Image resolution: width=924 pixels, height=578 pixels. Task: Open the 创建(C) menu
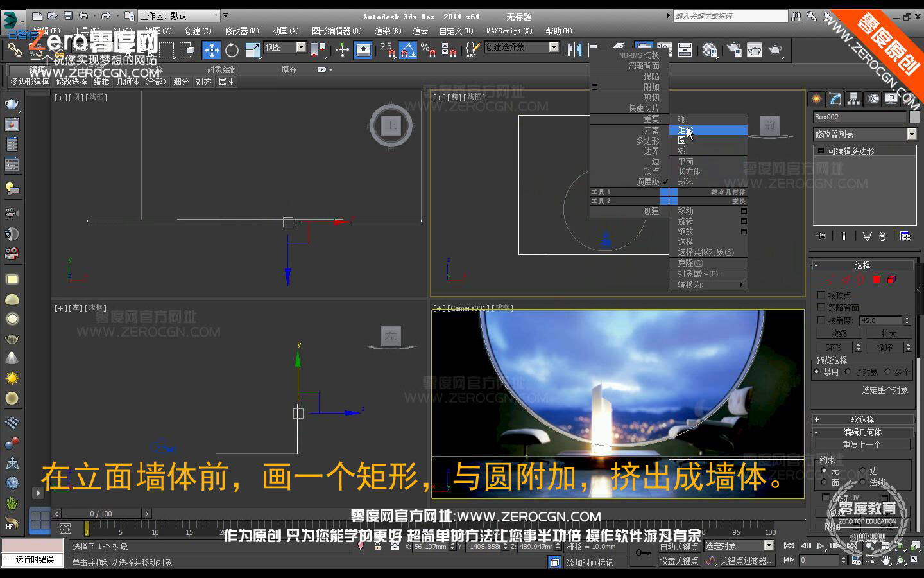coord(198,31)
